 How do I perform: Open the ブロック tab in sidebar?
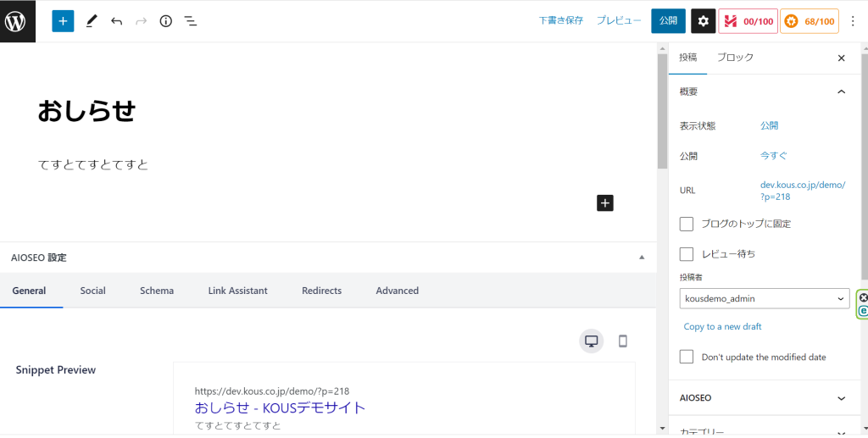click(x=735, y=58)
